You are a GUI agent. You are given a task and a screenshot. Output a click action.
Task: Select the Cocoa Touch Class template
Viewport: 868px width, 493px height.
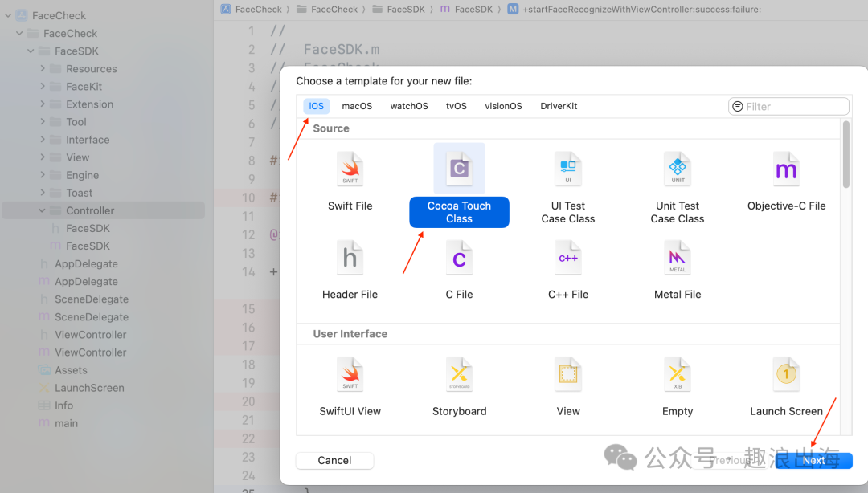459,185
